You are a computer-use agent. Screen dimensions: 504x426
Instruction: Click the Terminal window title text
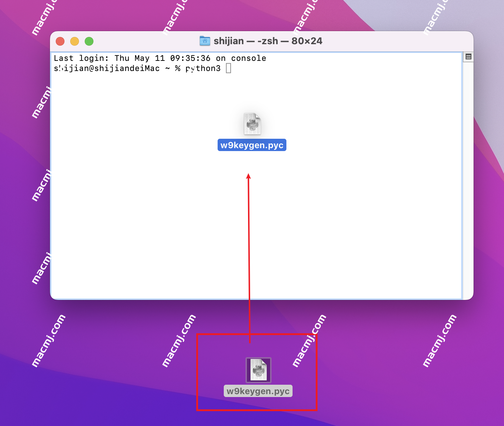point(268,41)
